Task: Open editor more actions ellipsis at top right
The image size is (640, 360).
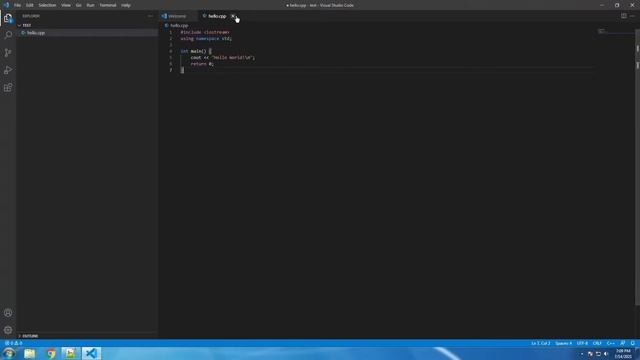Action: [x=632, y=16]
